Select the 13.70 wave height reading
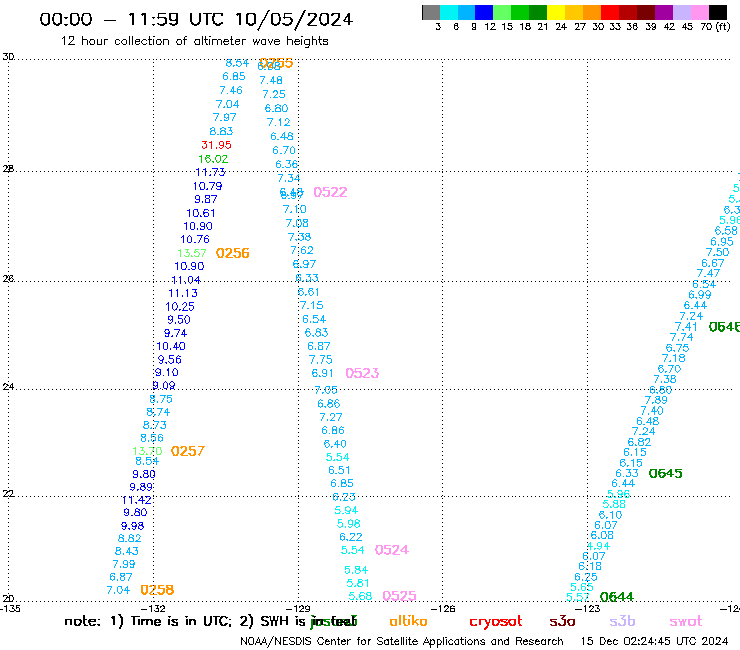 pyautogui.click(x=147, y=451)
